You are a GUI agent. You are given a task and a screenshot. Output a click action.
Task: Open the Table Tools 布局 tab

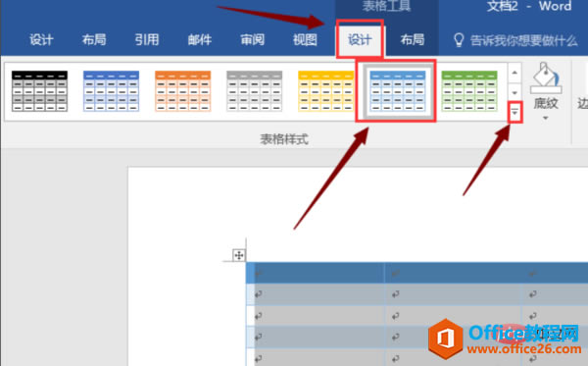pos(413,39)
